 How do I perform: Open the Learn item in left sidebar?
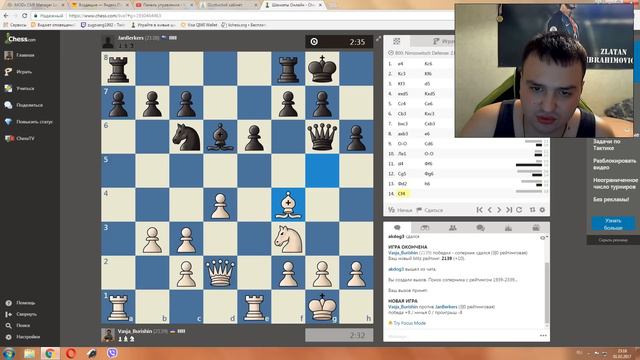pyautogui.click(x=20, y=88)
